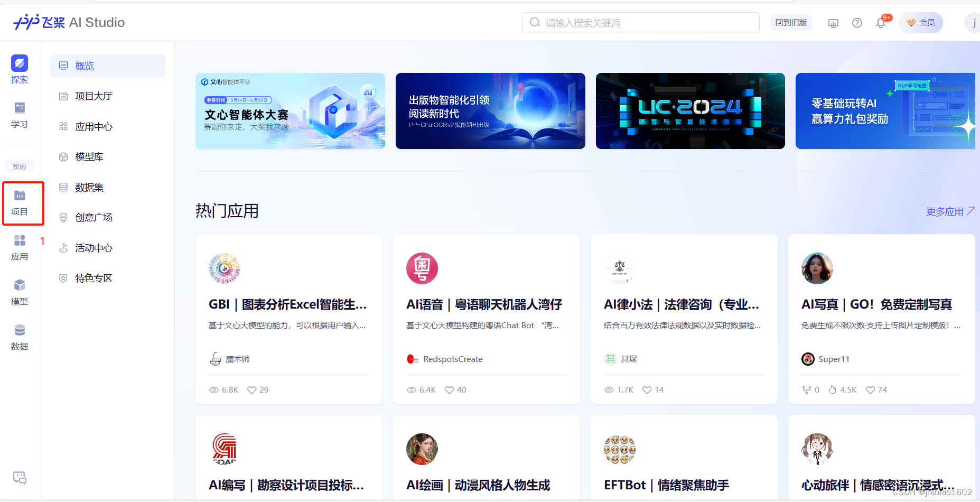The image size is (980, 502).
Task: Open the 更多应用 link
Action: pyautogui.click(x=950, y=211)
